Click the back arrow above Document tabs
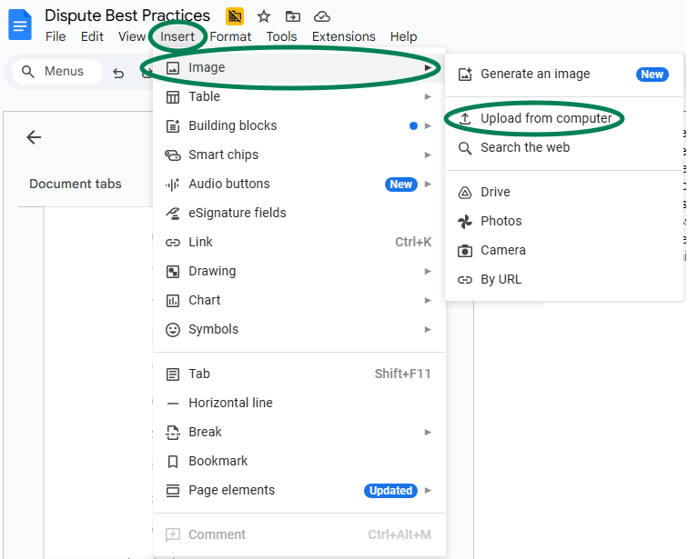Image resolution: width=688 pixels, height=559 pixels. pyautogui.click(x=34, y=138)
